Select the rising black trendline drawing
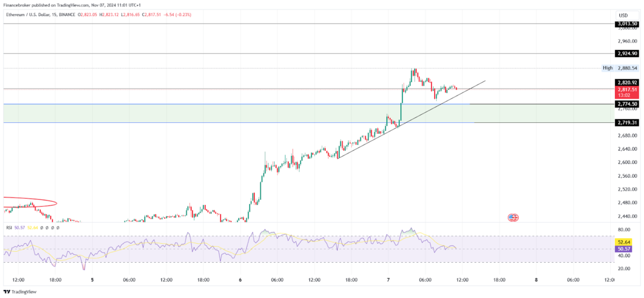Screen dimensions: 644x298 click(411, 120)
